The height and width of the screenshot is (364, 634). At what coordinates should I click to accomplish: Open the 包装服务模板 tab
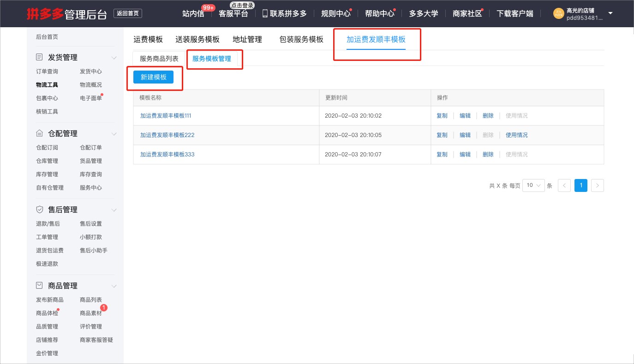click(301, 39)
